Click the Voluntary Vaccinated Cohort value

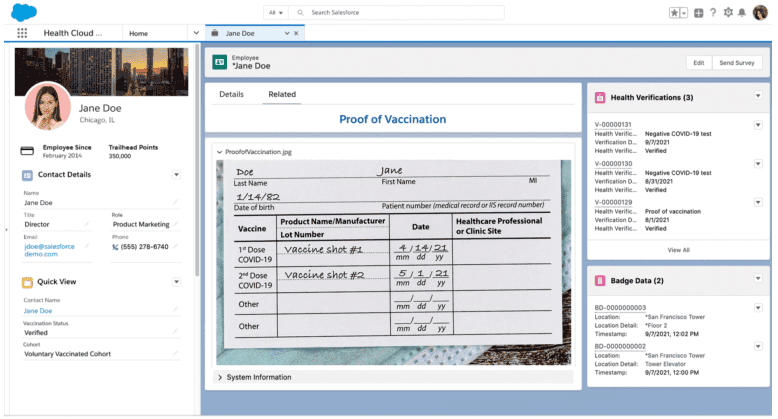tap(67, 354)
